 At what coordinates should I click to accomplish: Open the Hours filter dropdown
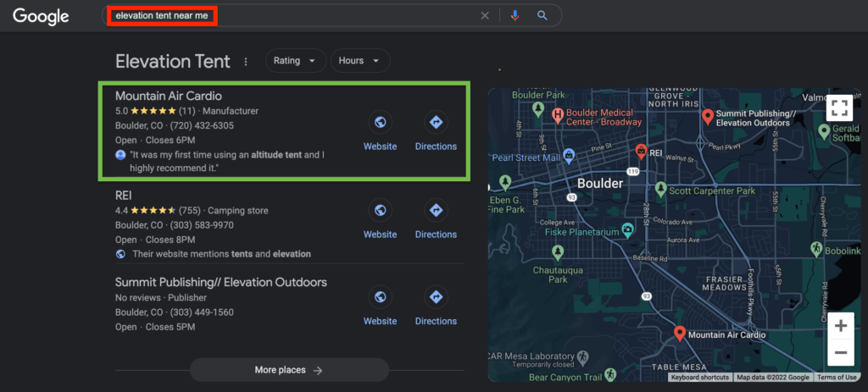pos(360,61)
